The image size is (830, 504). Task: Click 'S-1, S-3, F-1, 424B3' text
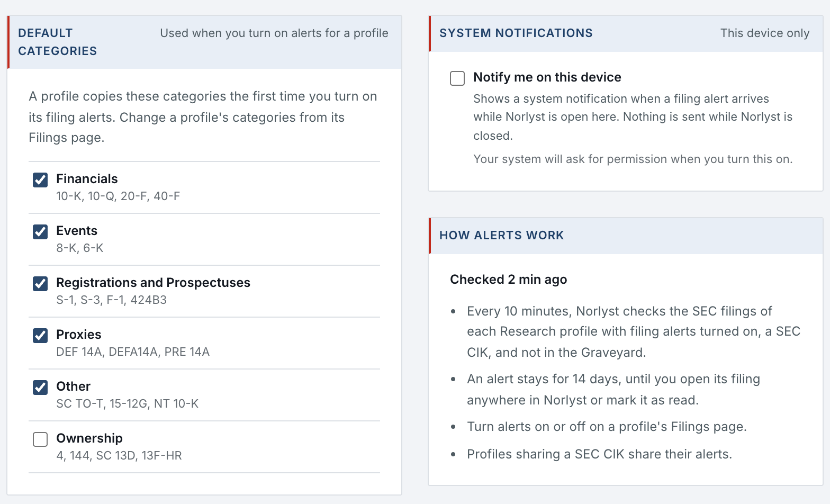tap(111, 300)
